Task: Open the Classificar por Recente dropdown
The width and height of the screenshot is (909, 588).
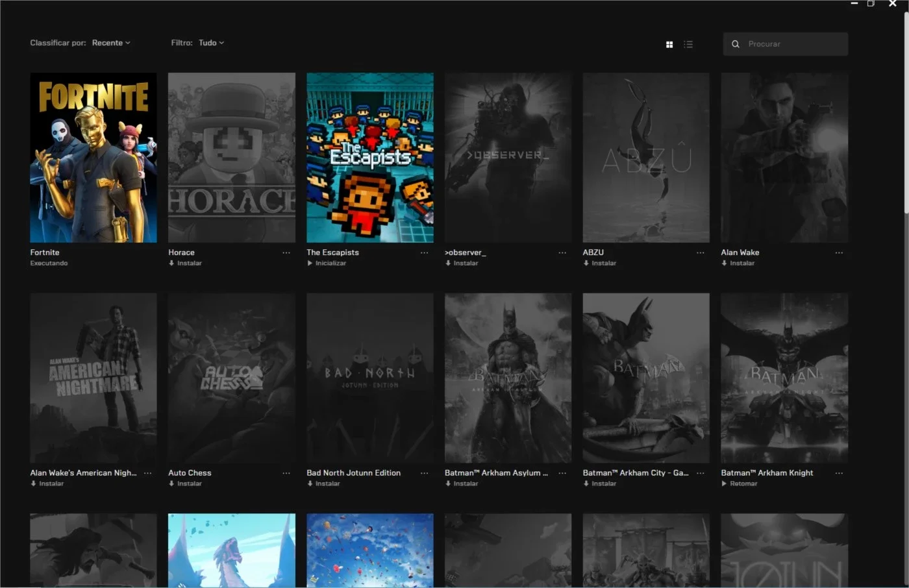Action: coord(111,43)
